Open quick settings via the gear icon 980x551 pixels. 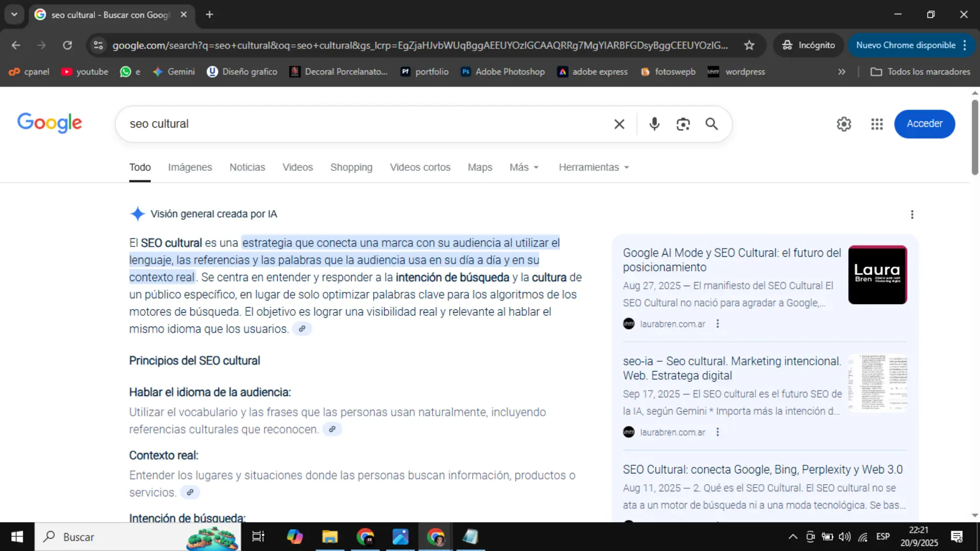(x=843, y=124)
